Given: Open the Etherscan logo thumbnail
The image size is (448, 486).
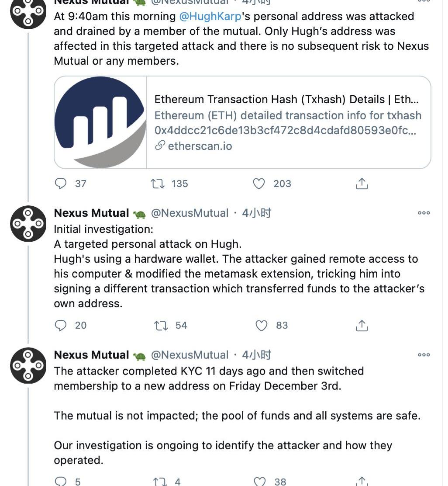Looking at the screenshot, I should 100,122.
